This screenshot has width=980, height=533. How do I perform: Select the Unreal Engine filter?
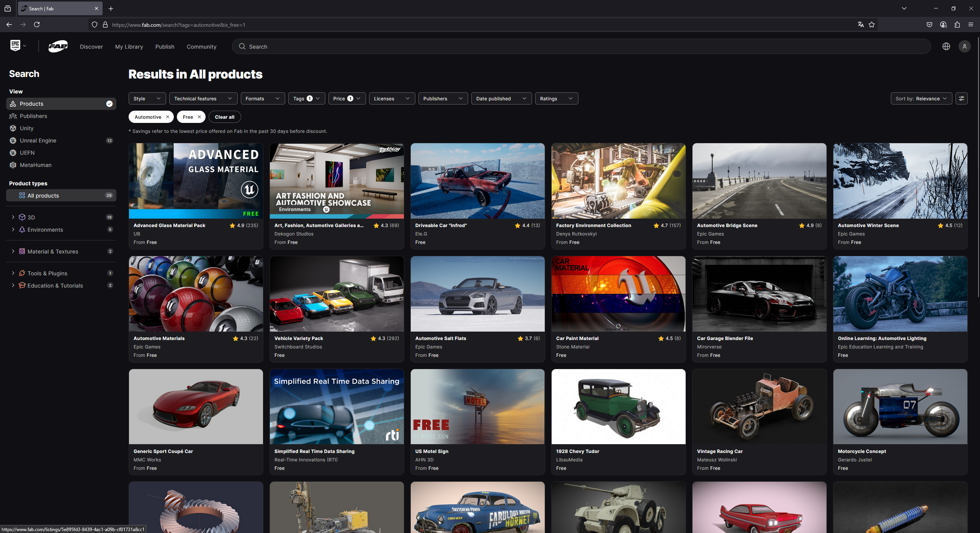click(x=61, y=141)
